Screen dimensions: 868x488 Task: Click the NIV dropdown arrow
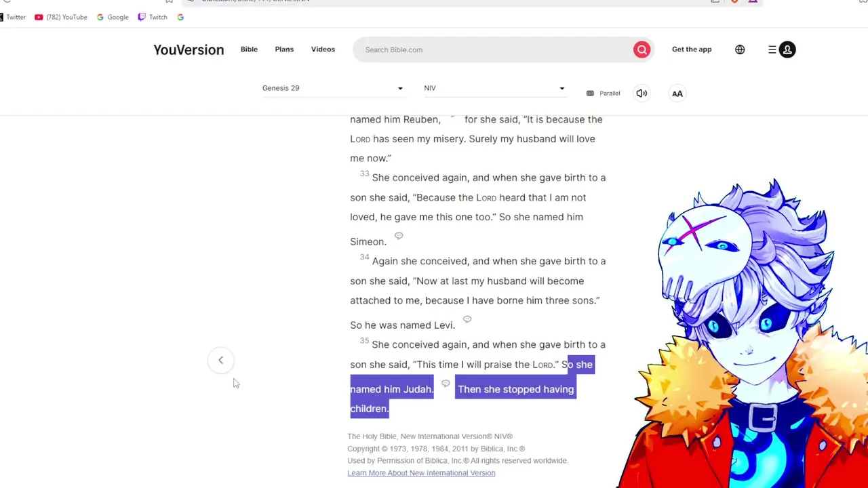tap(561, 88)
